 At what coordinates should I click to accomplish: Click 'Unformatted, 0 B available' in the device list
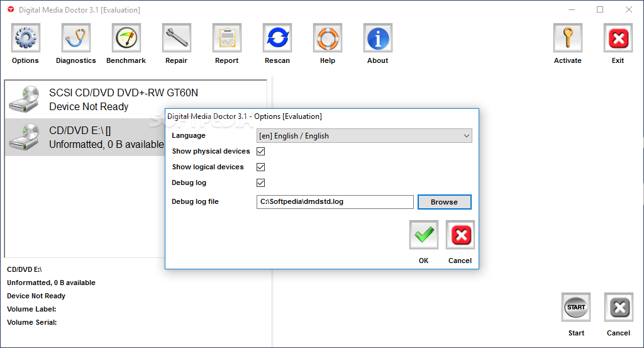106,144
